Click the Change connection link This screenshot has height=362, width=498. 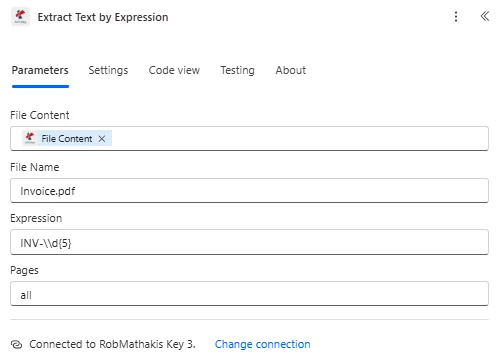click(x=262, y=344)
